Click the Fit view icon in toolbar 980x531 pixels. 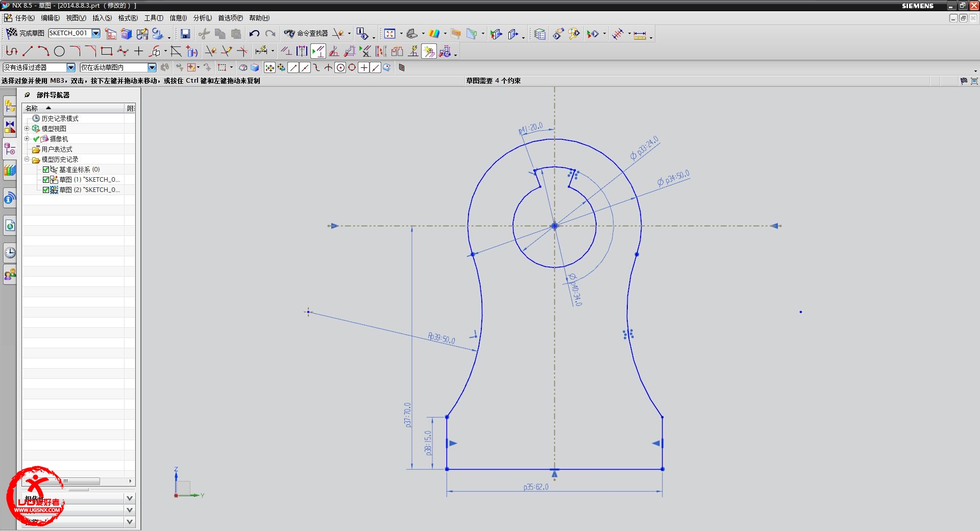point(390,34)
